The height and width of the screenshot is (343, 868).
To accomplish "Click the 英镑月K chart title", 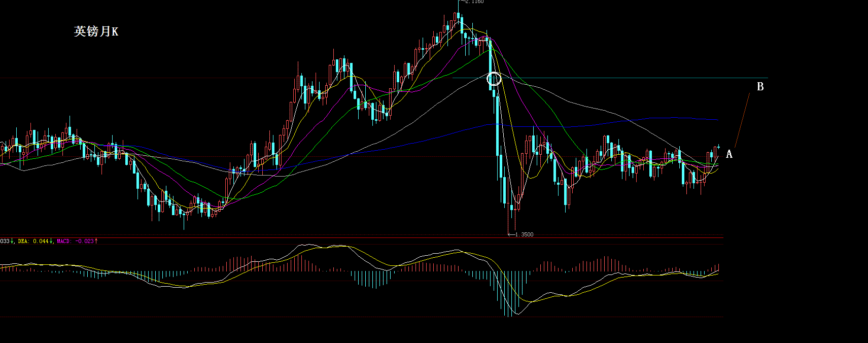I will 96,31.
